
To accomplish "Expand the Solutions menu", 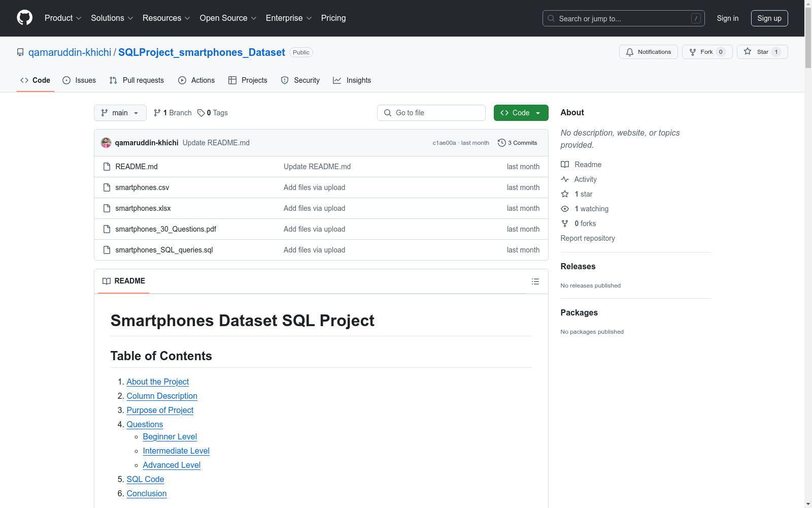I will coord(112,18).
